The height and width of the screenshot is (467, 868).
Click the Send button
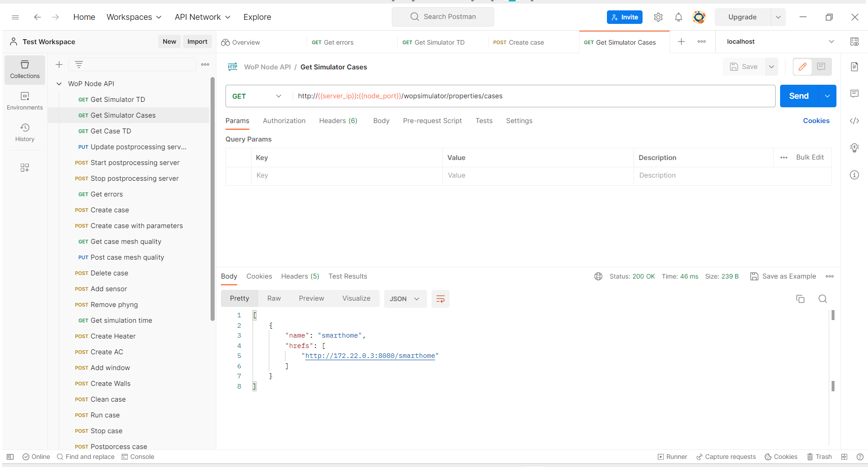pyautogui.click(x=799, y=96)
